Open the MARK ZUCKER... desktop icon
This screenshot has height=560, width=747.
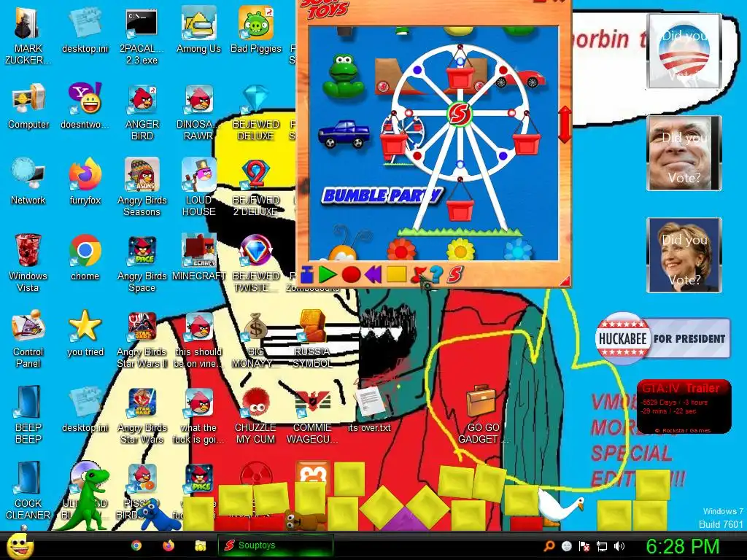click(x=28, y=35)
